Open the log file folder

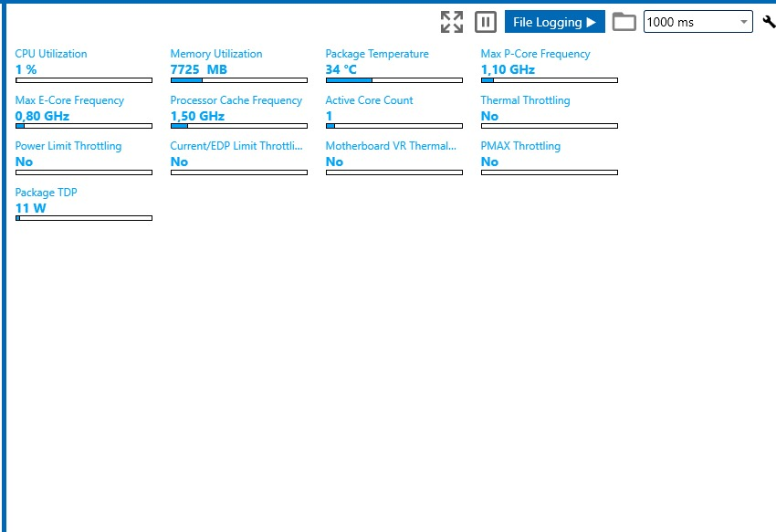coord(624,22)
